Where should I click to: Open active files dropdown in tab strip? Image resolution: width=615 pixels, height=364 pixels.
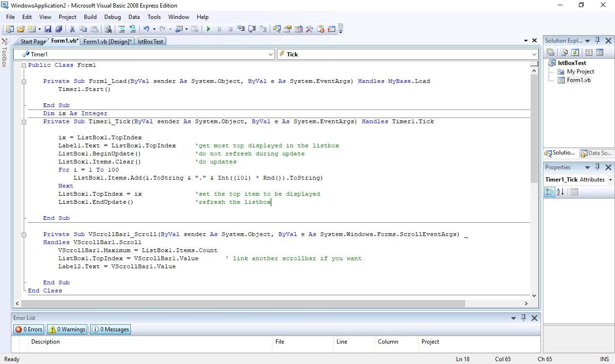click(525, 41)
